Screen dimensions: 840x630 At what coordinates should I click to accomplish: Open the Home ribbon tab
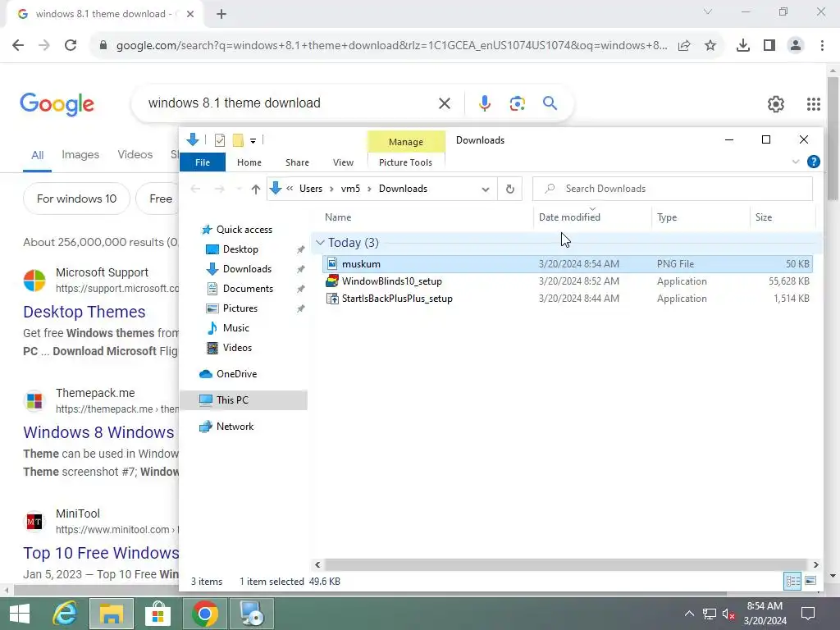(249, 162)
